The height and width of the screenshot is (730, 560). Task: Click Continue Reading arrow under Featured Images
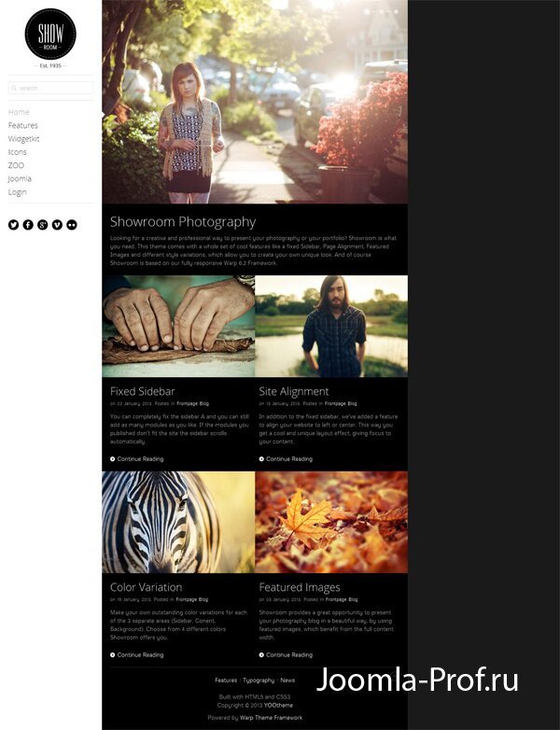261,655
